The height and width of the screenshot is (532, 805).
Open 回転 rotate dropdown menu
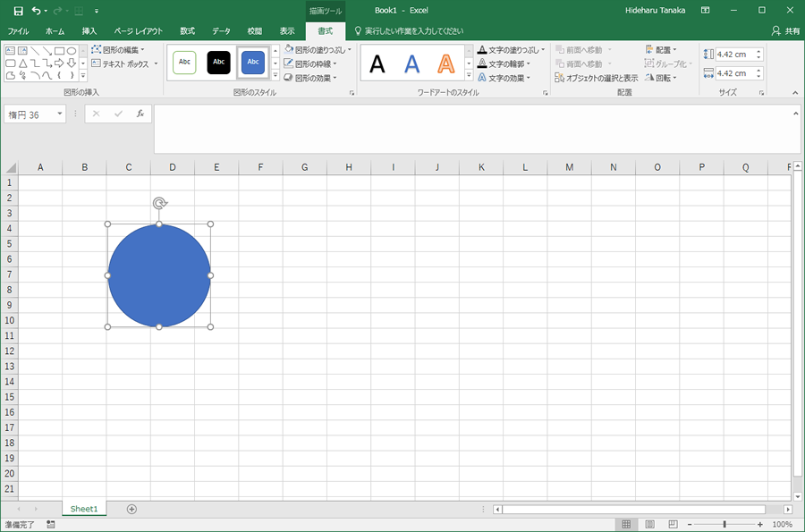[661, 78]
